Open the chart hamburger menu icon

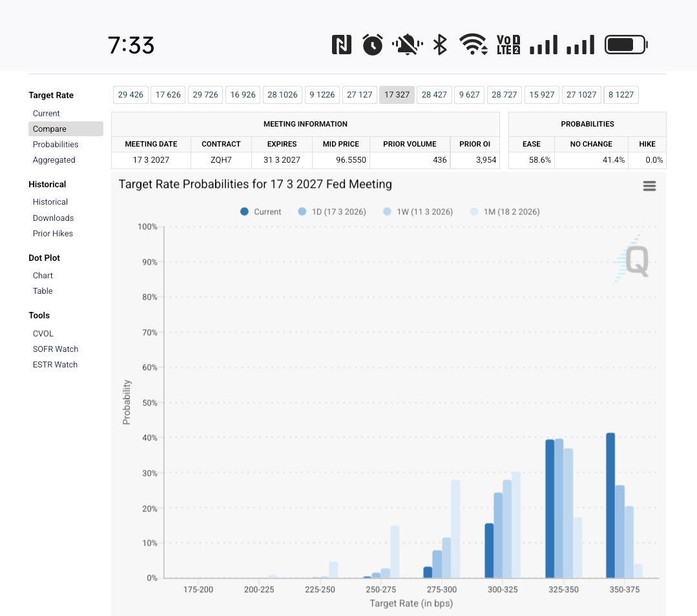(x=649, y=186)
